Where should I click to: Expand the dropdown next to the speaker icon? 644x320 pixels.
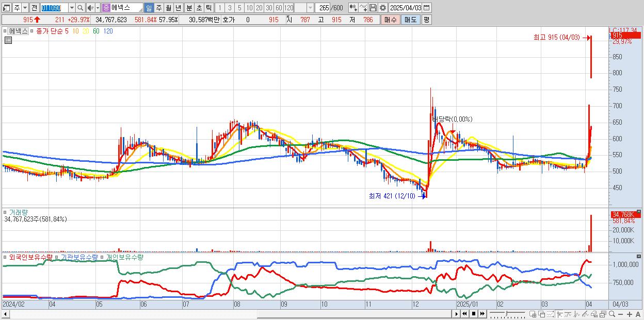pyautogui.click(x=98, y=8)
